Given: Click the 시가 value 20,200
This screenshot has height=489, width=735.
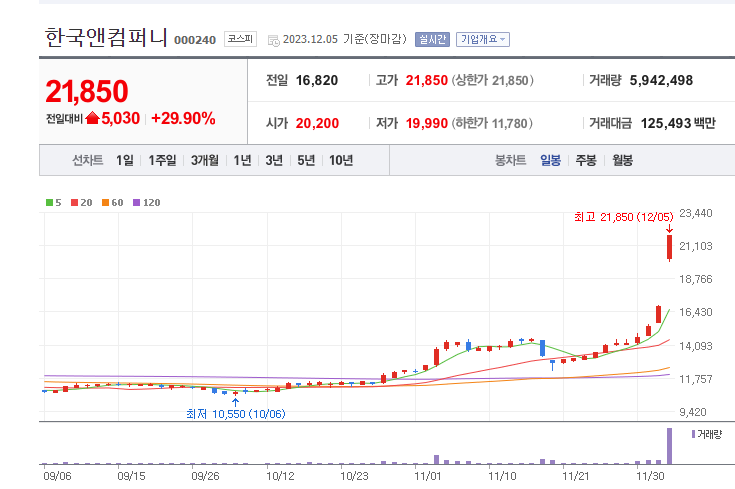Looking at the screenshot, I should tap(317, 123).
